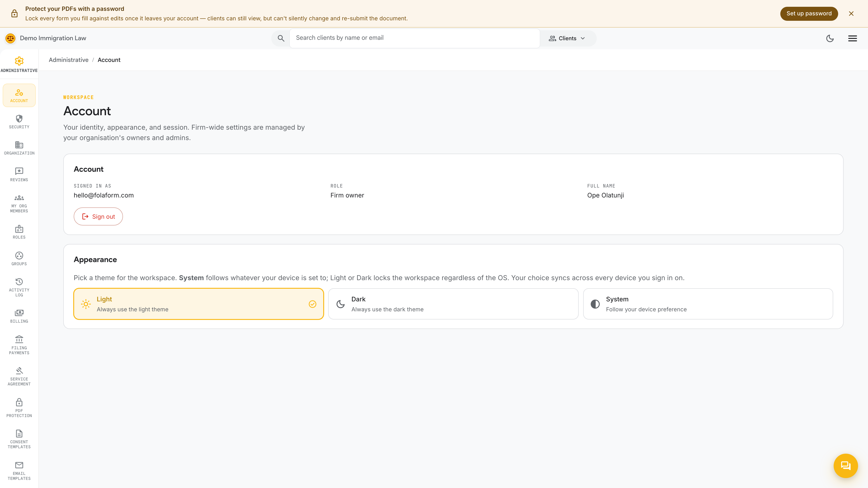Open the chat support bubble
This screenshot has width=868, height=488.
[846, 466]
